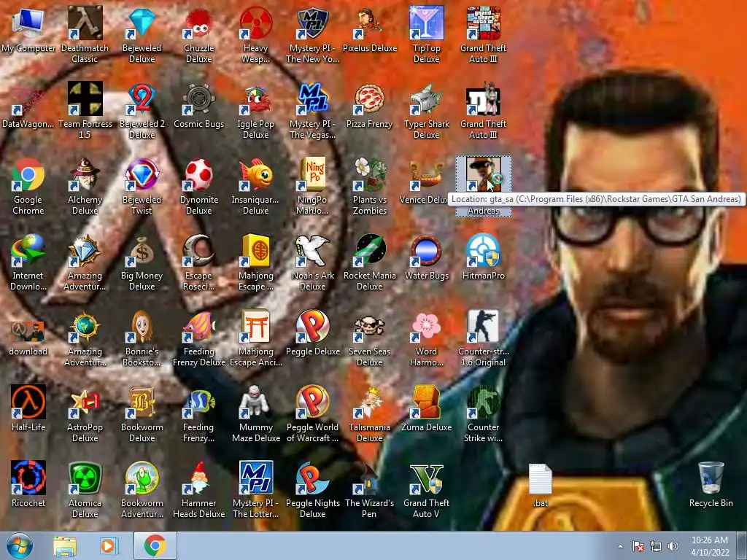Image resolution: width=747 pixels, height=560 pixels.
Task: Click the Heavy Weapon radiation icon
Action: 256,23
